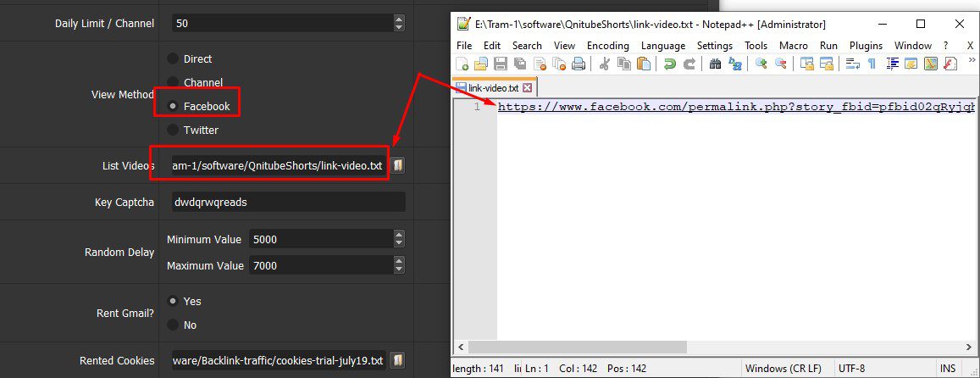This screenshot has height=378, width=980.
Task: Open the Function List icon
Action: 950,64
